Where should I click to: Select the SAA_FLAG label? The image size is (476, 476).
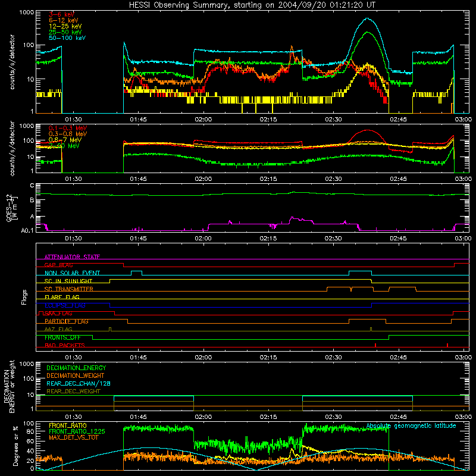click(x=58, y=314)
